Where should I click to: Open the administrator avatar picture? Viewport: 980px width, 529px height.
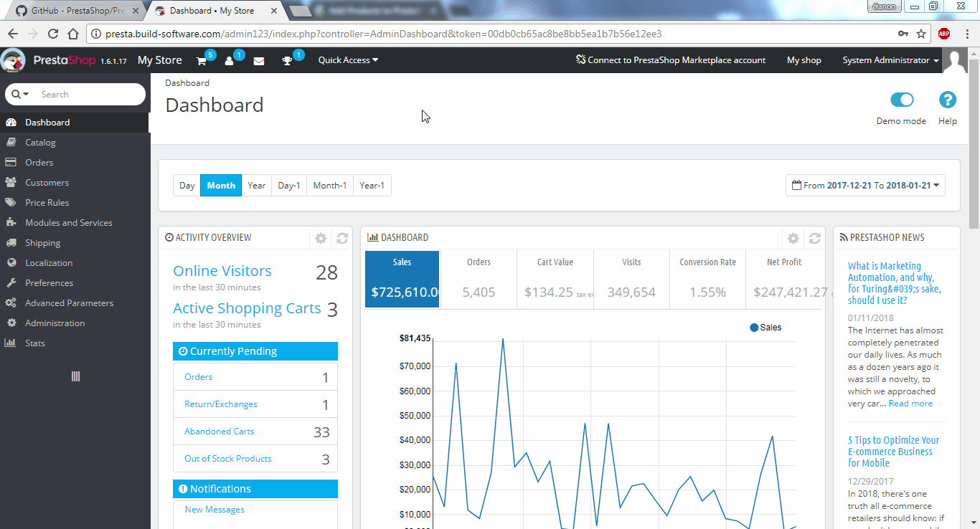click(x=956, y=61)
